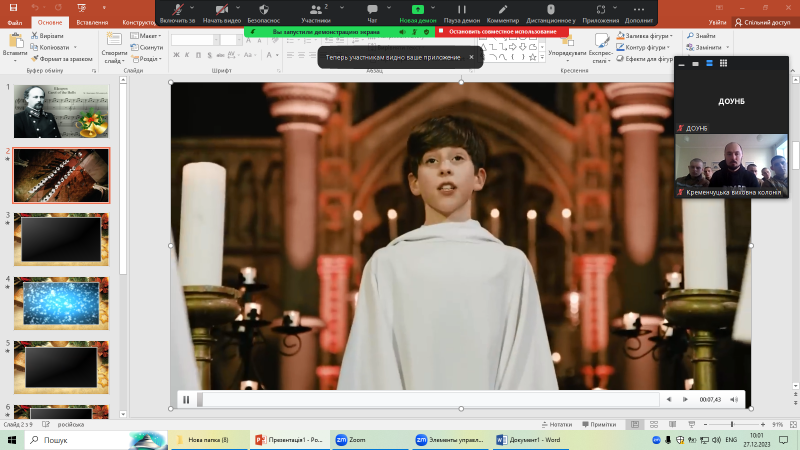The width and height of the screenshot is (800, 450).
Task: Toggle text shadow S
Action: 209,55
